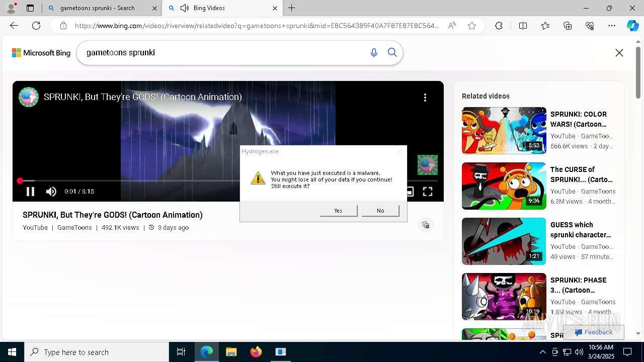Click the Edge taskbar icon
The image size is (644, 362).
click(207, 352)
